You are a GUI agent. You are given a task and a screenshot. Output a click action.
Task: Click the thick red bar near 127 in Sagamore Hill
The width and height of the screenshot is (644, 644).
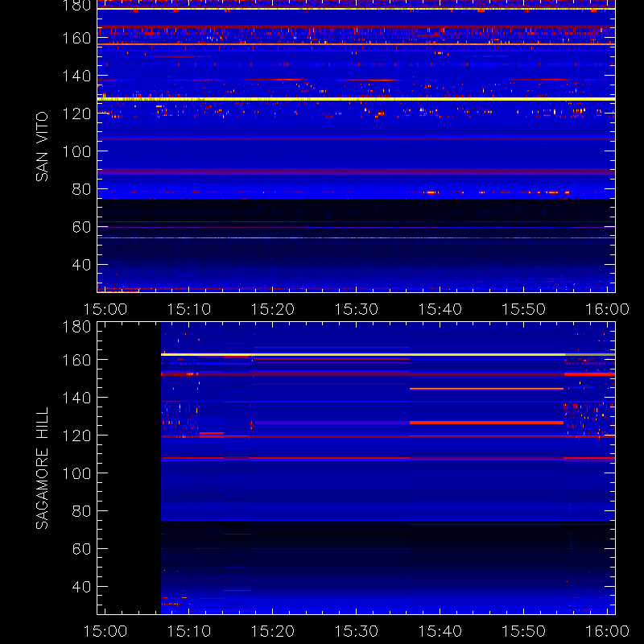pos(487,423)
